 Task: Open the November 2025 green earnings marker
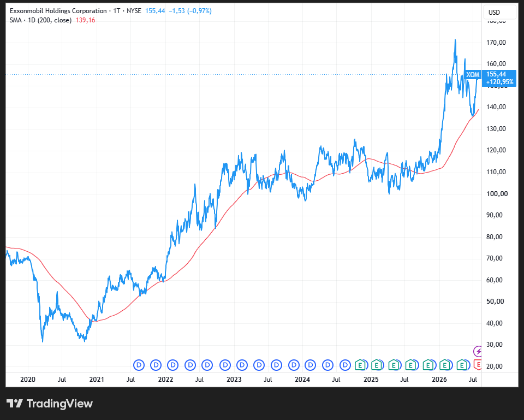pos(428,365)
